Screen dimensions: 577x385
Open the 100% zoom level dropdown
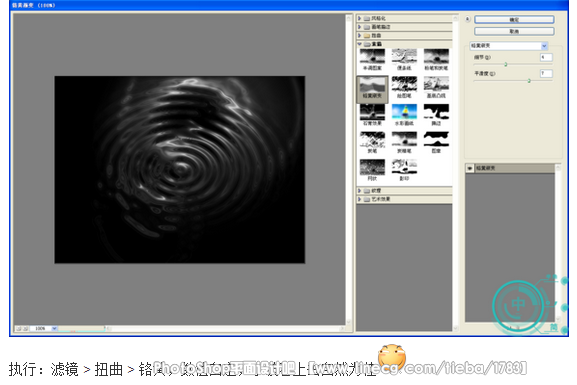pyautogui.click(x=54, y=328)
